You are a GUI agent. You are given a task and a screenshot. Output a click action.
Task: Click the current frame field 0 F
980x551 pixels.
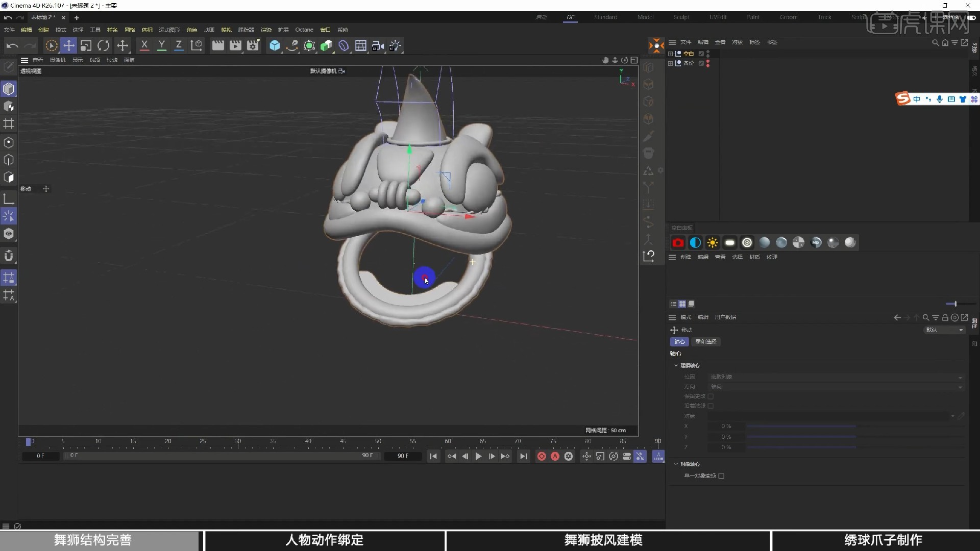click(x=40, y=456)
